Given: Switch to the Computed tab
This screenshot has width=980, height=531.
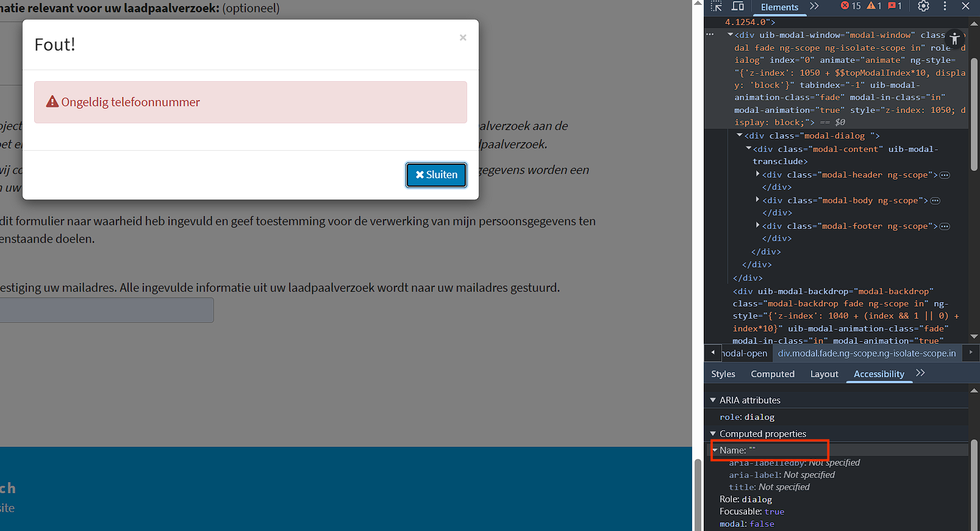Looking at the screenshot, I should pyautogui.click(x=772, y=374).
